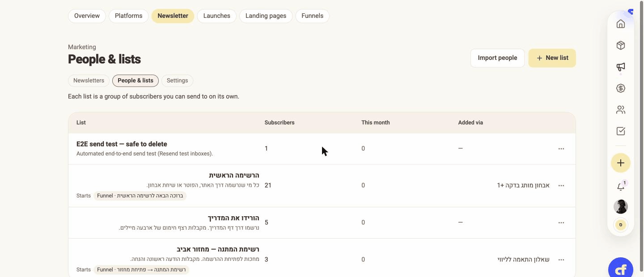
Task: Open the checkbox tasks icon in the sidebar
Action: pyautogui.click(x=621, y=131)
